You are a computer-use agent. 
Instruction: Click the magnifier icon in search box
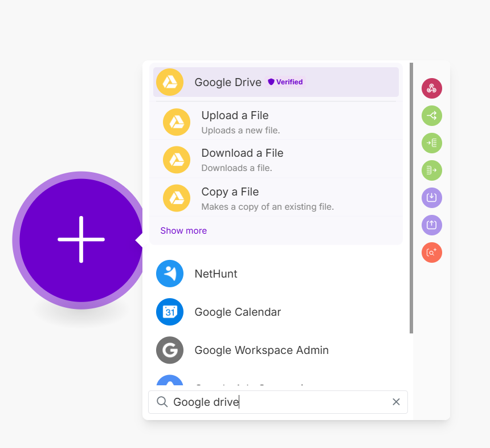pos(162,402)
